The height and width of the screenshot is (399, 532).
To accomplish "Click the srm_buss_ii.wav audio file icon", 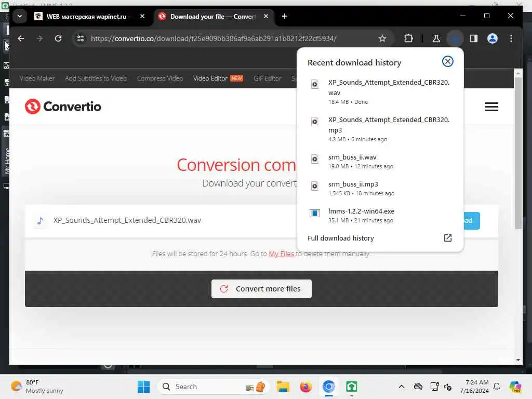I will tap(314, 159).
